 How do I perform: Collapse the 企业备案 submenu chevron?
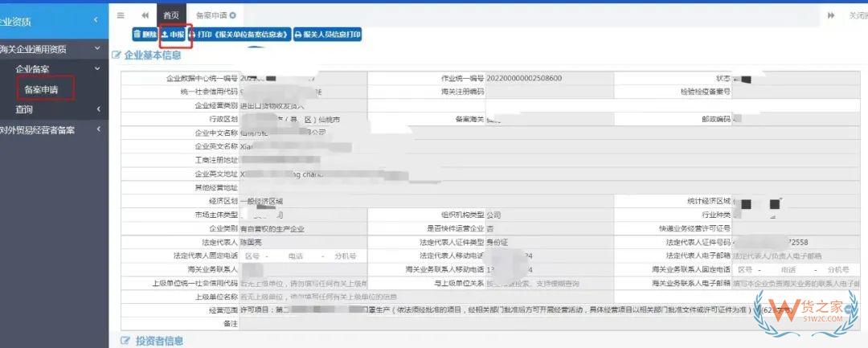(97, 68)
